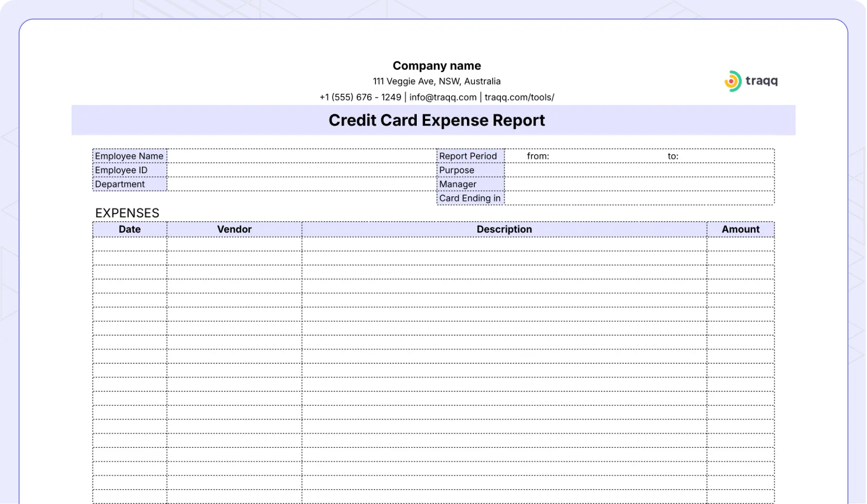Click the first empty Description cell
Screen dimensions: 867x504
[504, 245]
